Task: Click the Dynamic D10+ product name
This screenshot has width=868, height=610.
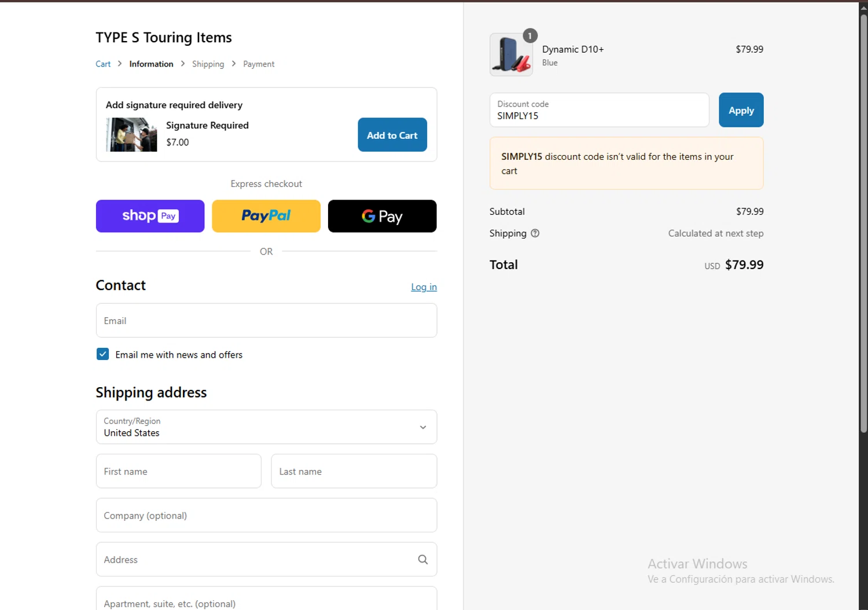Action: point(573,50)
